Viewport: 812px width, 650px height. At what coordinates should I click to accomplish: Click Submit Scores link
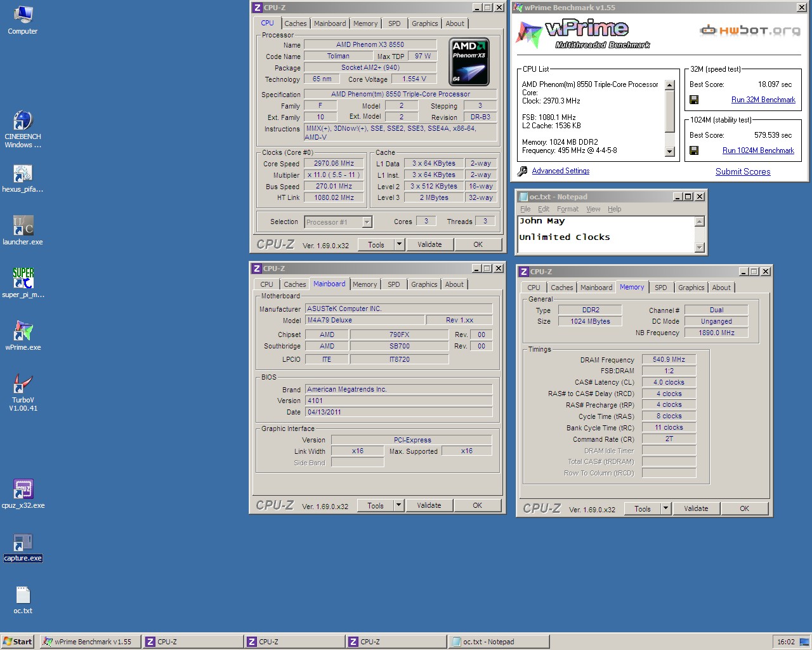coord(743,171)
